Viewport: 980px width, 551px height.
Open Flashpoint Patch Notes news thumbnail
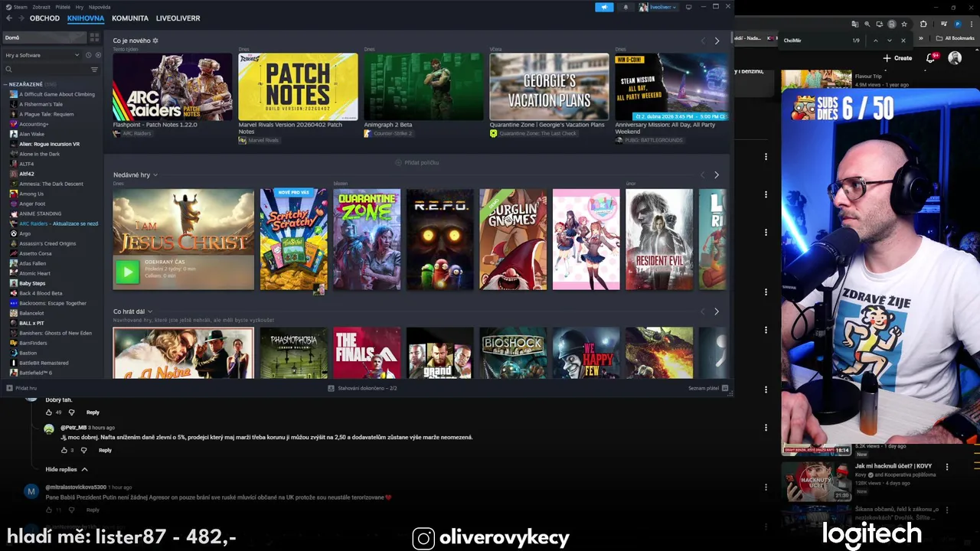tap(172, 86)
